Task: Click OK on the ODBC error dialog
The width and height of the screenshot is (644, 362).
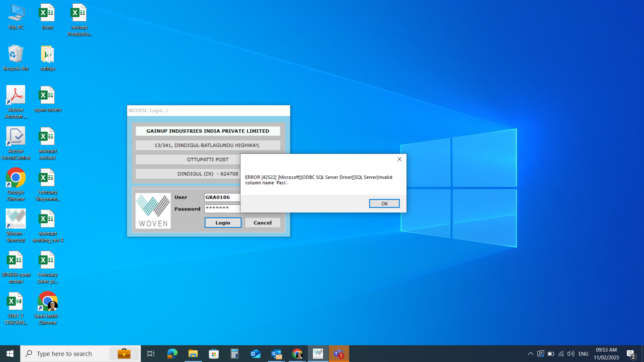Action: tap(384, 203)
